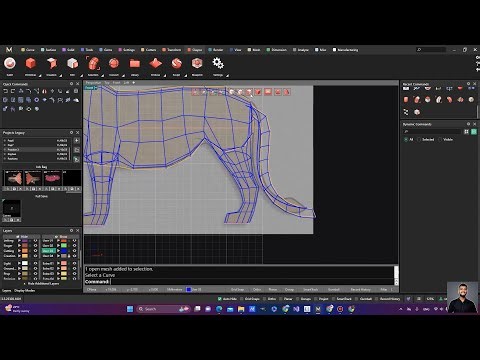This screenshot has height=360, width=480.
Task: Click the first ribbon icon with white circle
Action: [10, 63]
